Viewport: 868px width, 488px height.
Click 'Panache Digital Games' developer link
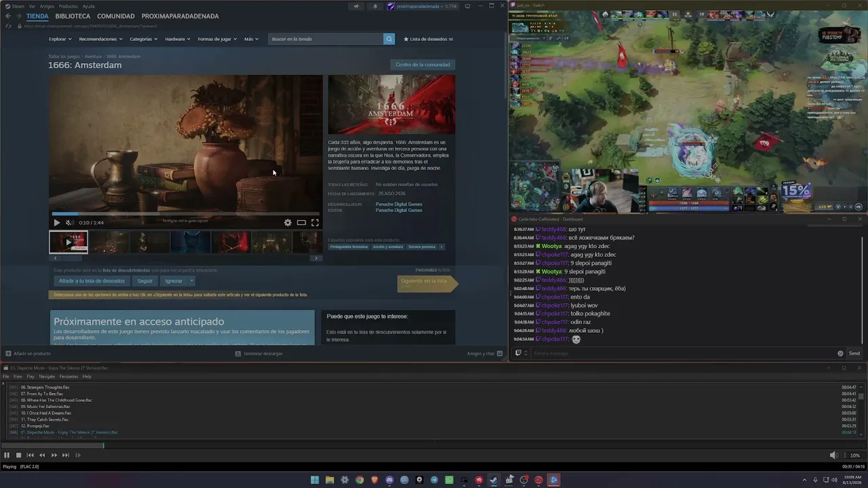(x=399, y=204)
